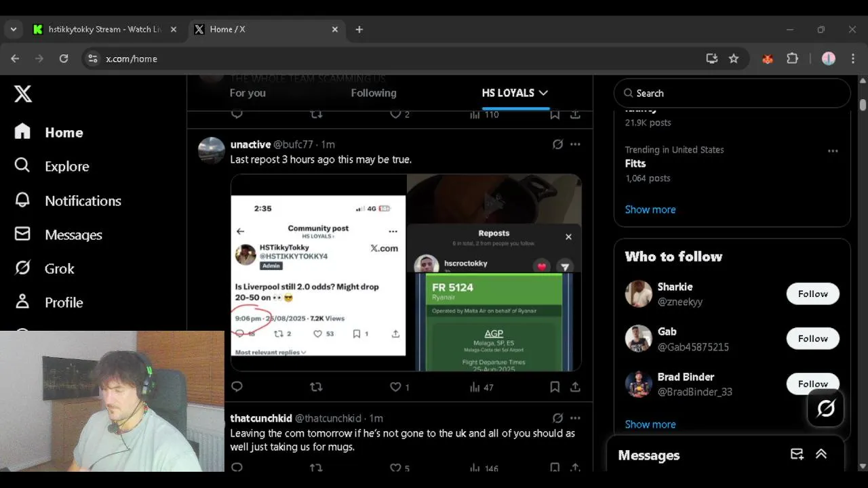Go back in browser
The height and width of the screenshot is (488, 868).
point(15,59)
